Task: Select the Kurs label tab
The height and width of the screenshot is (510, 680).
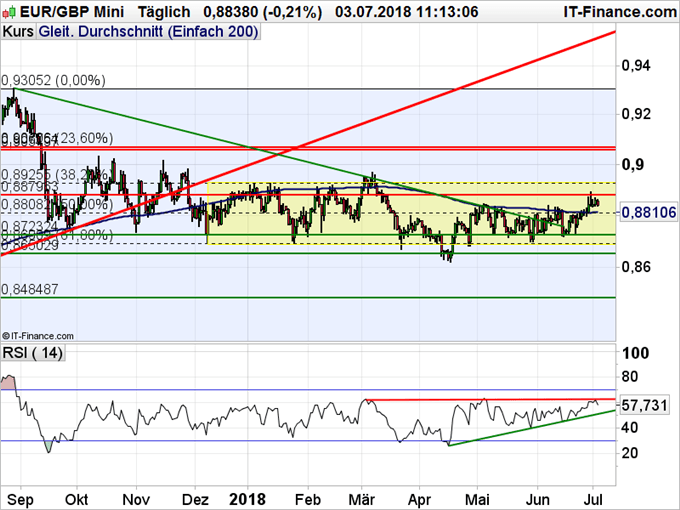Action: click(x=18, y=32)
